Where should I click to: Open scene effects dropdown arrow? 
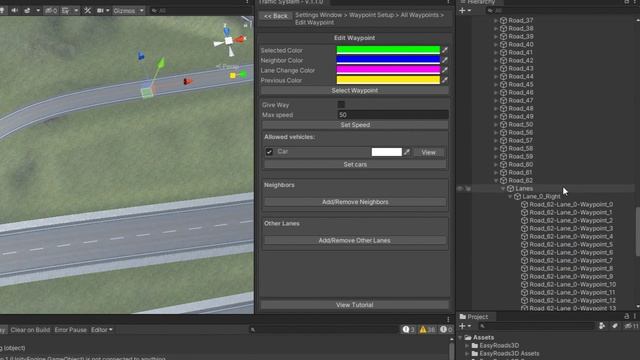point(38,10)
